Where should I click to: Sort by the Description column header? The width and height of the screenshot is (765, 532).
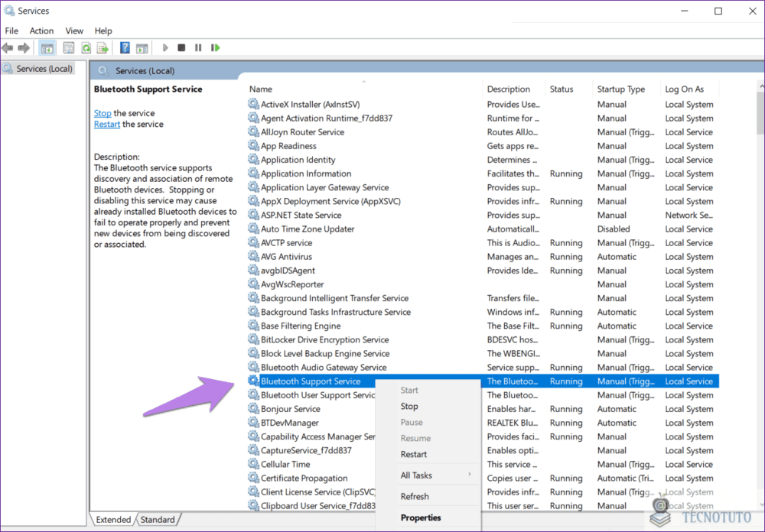[513, 89]
